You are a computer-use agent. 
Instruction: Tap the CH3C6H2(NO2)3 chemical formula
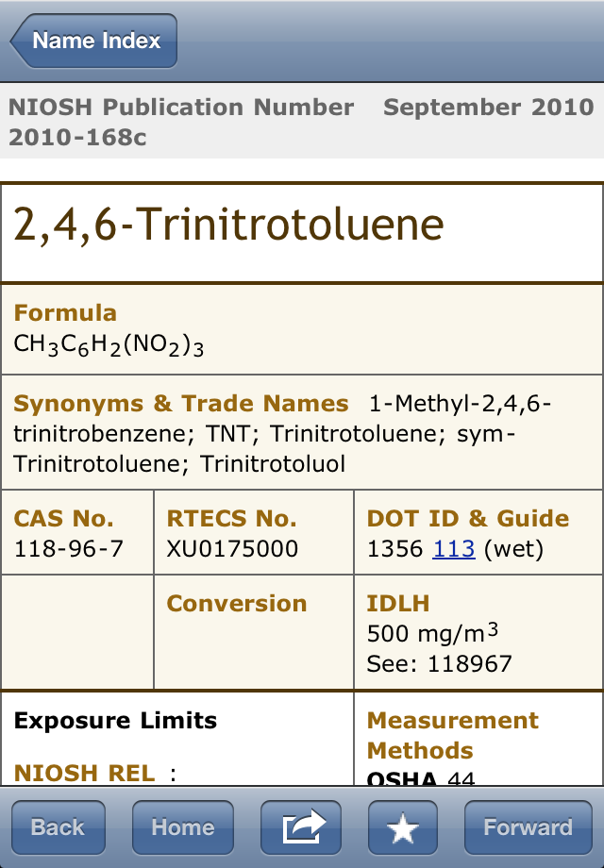click(109, 344)
